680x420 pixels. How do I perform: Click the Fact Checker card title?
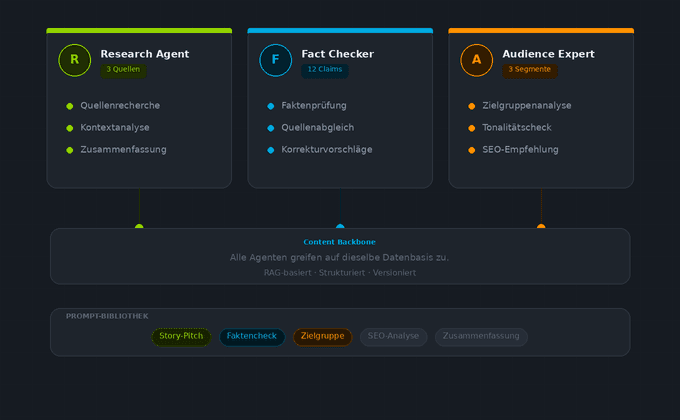coord(337,54)
